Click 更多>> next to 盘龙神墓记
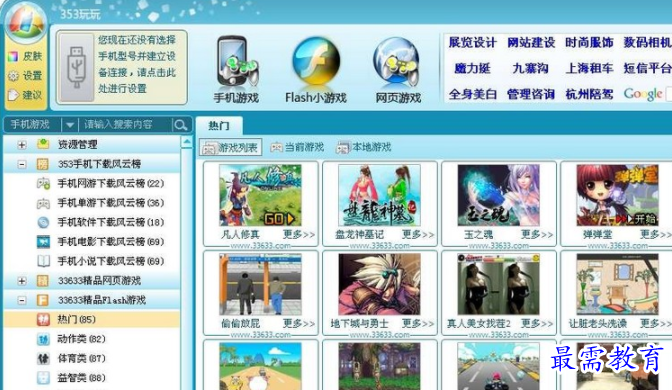 coord(418,235)
